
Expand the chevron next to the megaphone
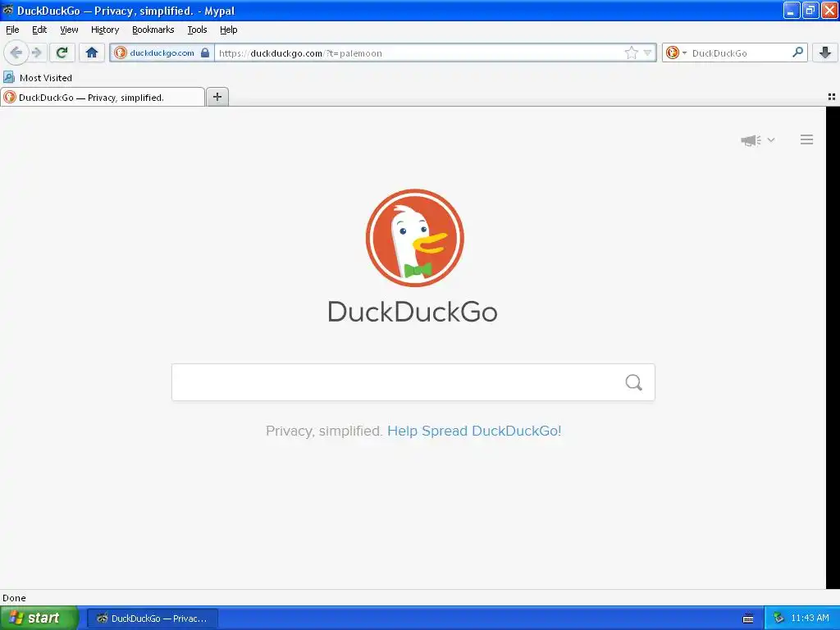[x=771, y=139]
